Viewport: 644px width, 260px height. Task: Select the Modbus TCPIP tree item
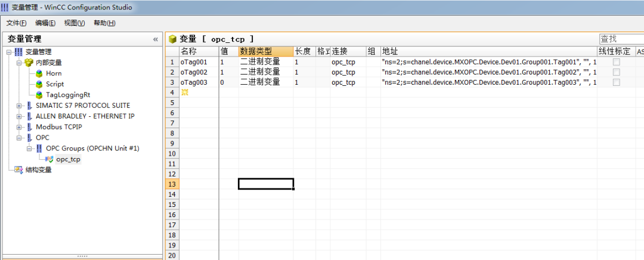[x=58, y=127]
